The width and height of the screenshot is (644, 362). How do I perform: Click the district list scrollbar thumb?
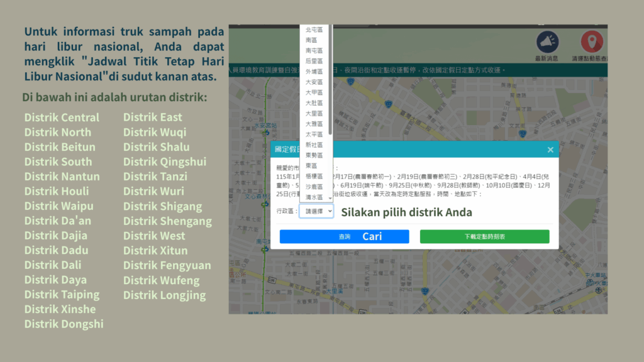click(330, 80)
